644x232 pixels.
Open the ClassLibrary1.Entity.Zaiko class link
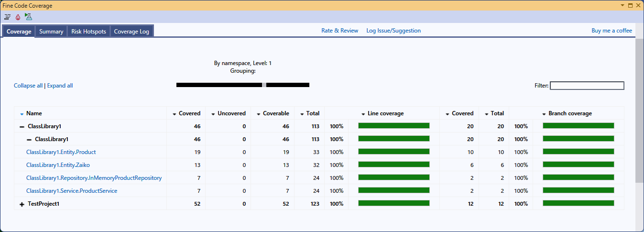58,165
